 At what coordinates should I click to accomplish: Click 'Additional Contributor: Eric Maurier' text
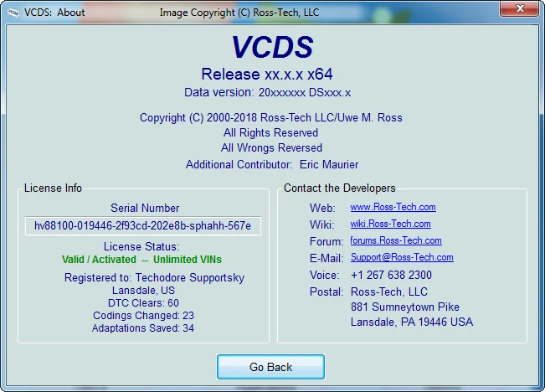272,164
